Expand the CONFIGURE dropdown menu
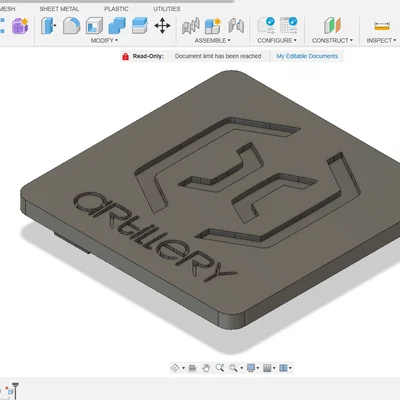This screenshot has height=400, width=400. [x=277, y=40]
